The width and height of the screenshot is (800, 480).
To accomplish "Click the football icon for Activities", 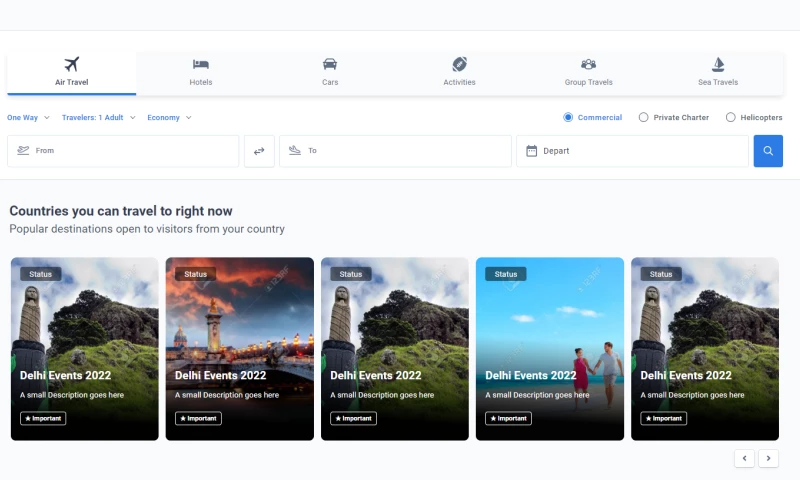I will pyautogui.click(x=459, y=64).
